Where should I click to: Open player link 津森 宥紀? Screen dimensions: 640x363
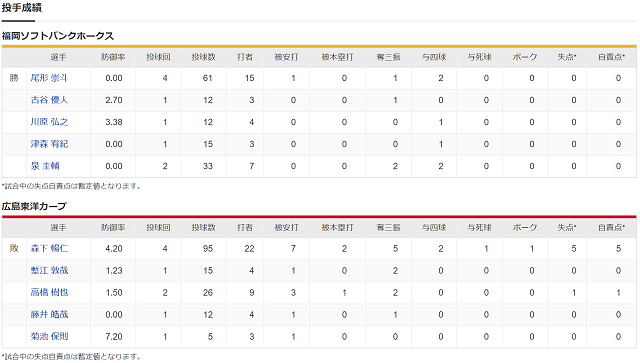[x=49, y=144]
